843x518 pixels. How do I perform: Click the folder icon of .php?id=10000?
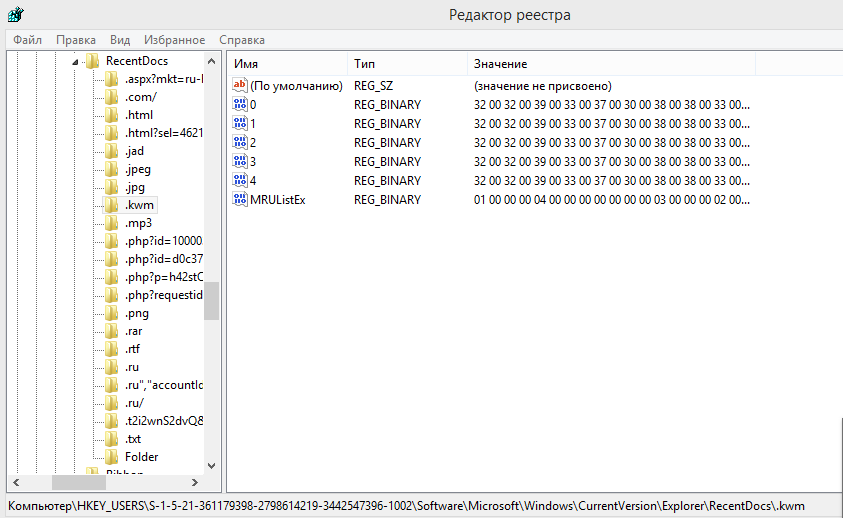(111, 241)
